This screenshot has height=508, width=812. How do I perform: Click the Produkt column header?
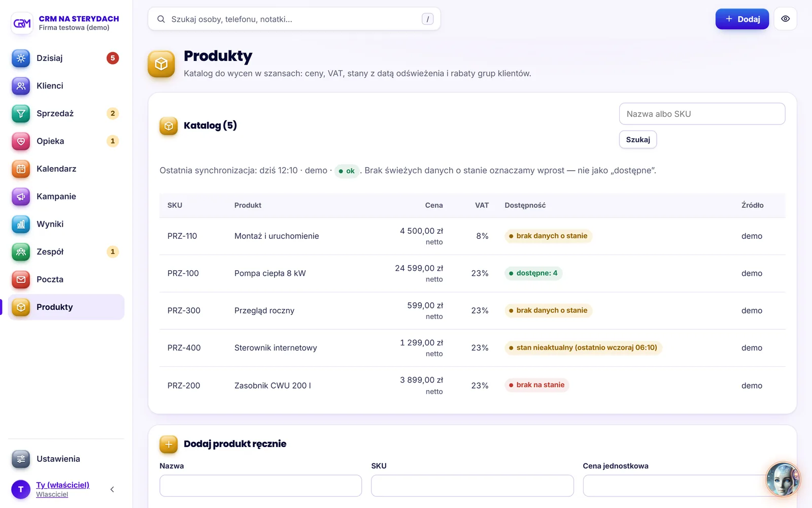(248, 206)
